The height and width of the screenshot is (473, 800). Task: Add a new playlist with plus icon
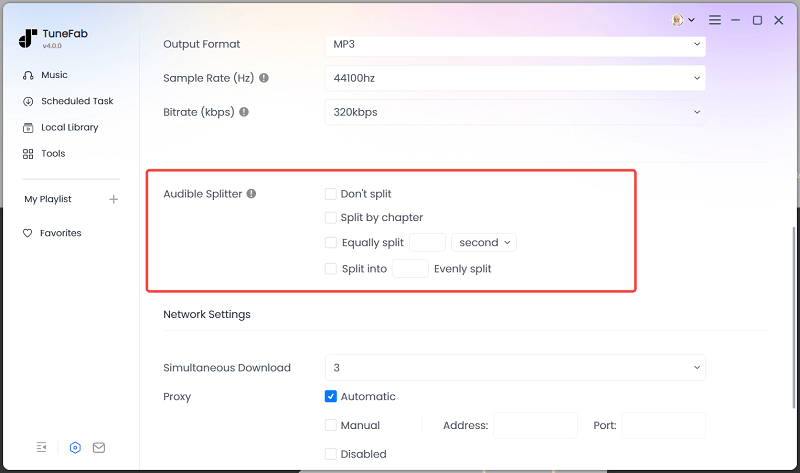coord(113,199)
